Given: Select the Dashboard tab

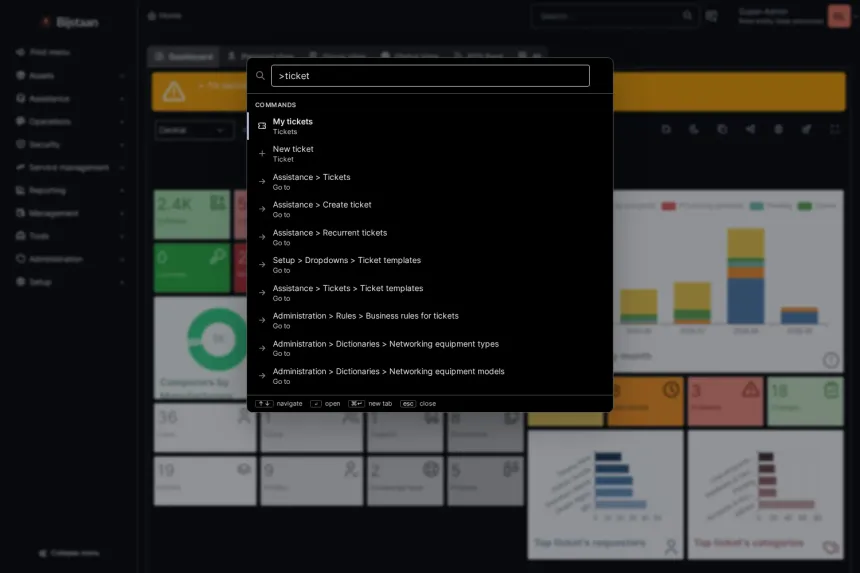Looking at the screenshot, I should pyautogui.click(x=184, y=56).
